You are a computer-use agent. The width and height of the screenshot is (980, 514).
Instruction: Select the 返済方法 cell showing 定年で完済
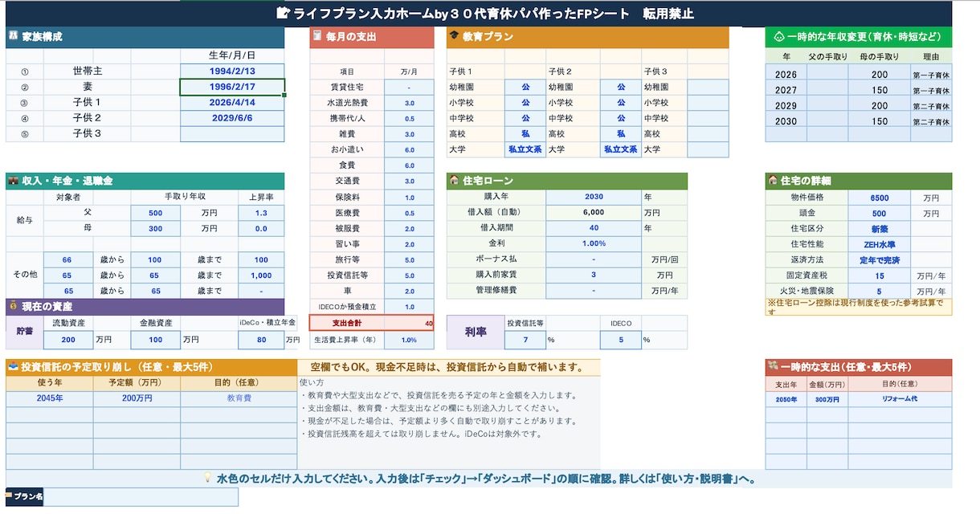[879, 260]
